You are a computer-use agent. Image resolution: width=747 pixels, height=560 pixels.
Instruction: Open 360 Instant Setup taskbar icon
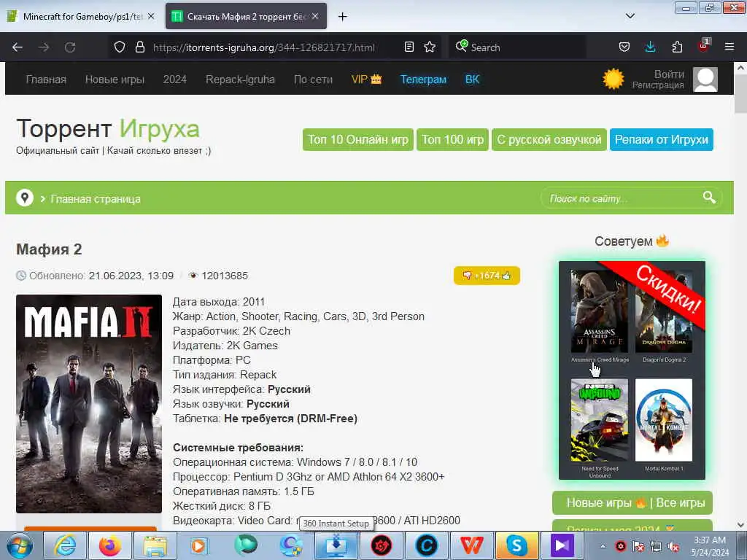[x=336, y=545]
